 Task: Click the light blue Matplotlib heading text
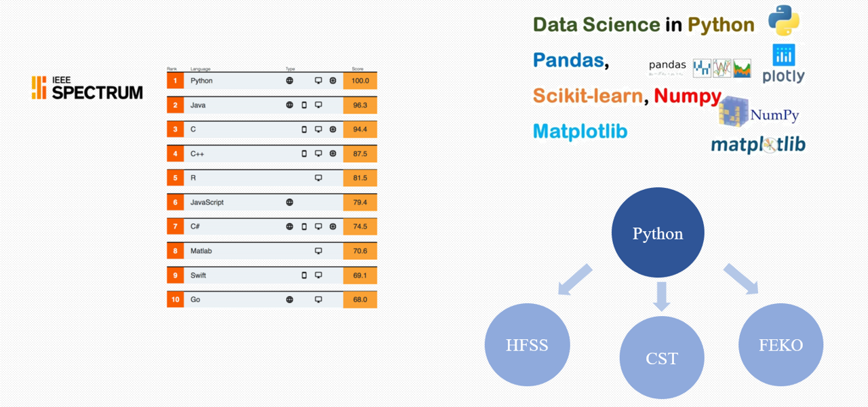[580, 131]
